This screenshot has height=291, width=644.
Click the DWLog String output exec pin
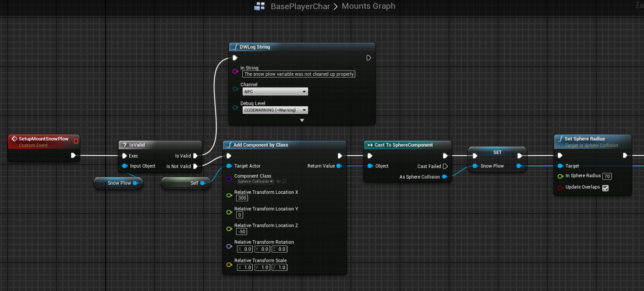tap(368, 58)
